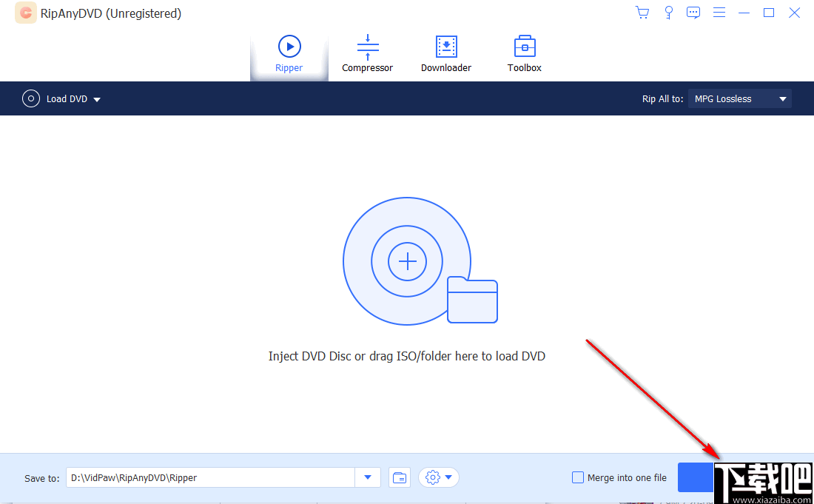Click the key icon to register
Image resolution: width=814 pixels, height=504 pixels.
668,12
